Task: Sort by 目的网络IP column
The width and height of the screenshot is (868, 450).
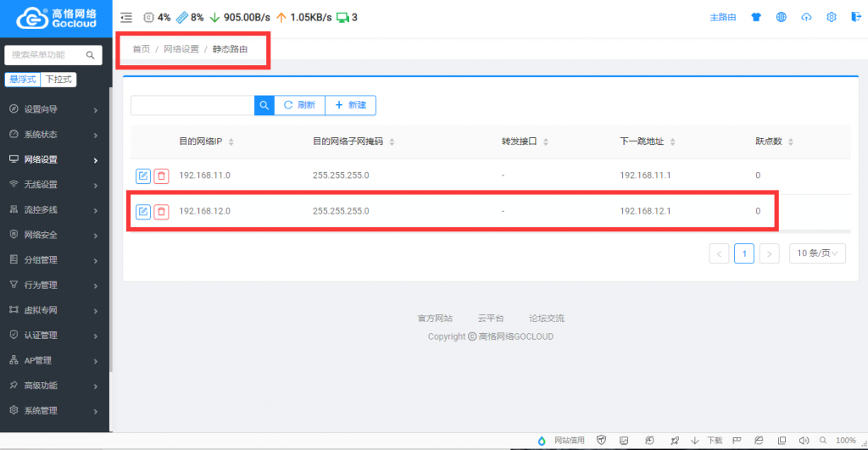Action: [x=231, y=142]
